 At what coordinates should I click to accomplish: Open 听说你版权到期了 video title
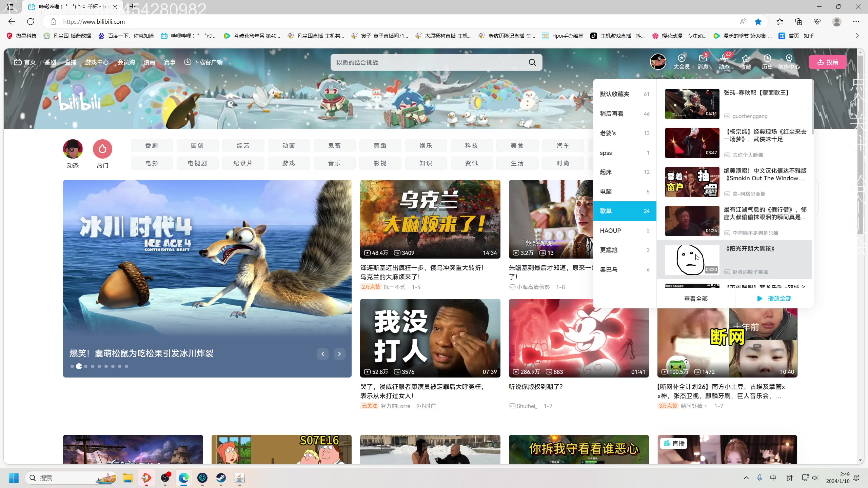click(x=536, y=387)
